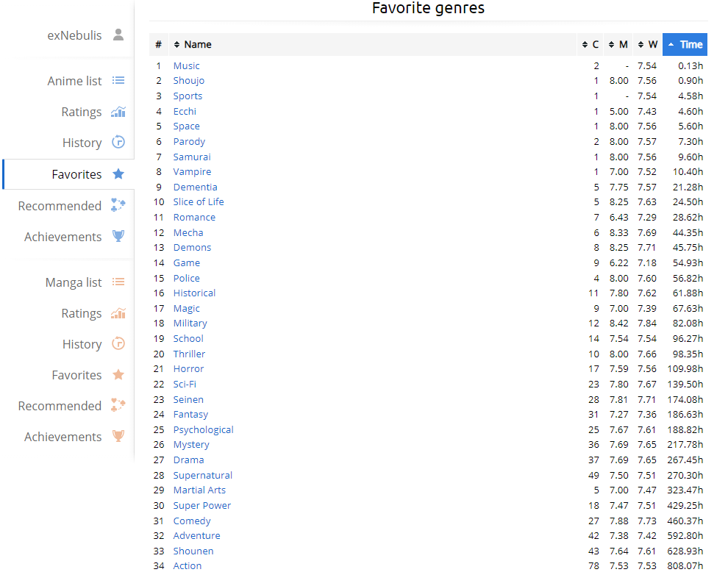The image size is (728, 586).
Task: Click the anime Recommended icon
Action: click(118, 206)
